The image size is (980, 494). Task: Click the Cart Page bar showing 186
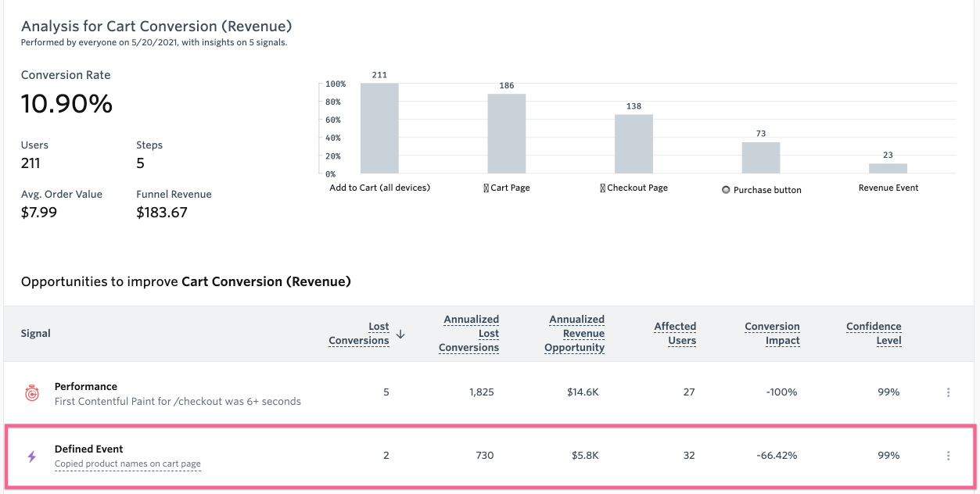point(507,134)
